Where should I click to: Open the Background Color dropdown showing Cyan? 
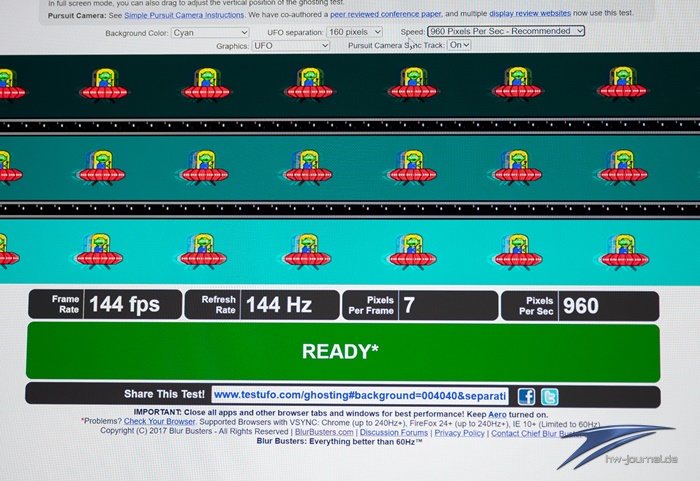(x=210, y=33)
